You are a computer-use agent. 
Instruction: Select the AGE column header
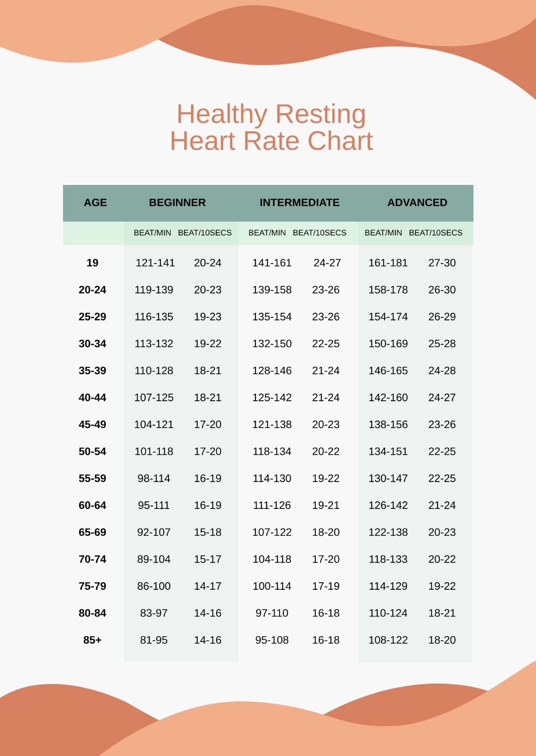click(95, 202)
